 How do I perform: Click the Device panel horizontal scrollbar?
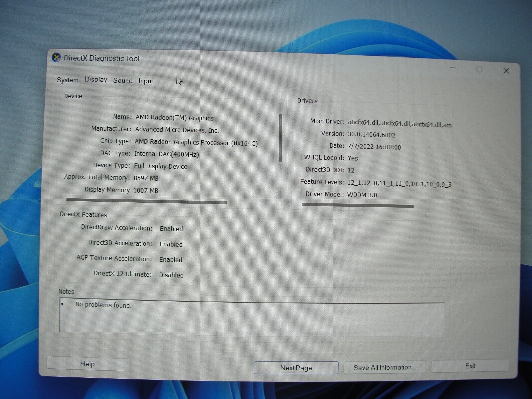[x=147, y=201]
